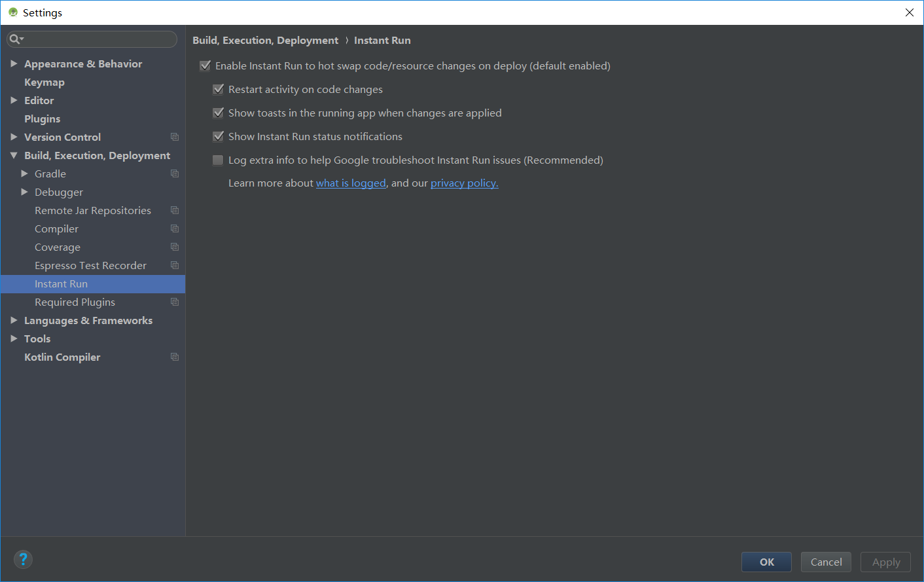Select the Debugger tree label
This screenshot has height=582, width=924.
[x=59, y=192]
